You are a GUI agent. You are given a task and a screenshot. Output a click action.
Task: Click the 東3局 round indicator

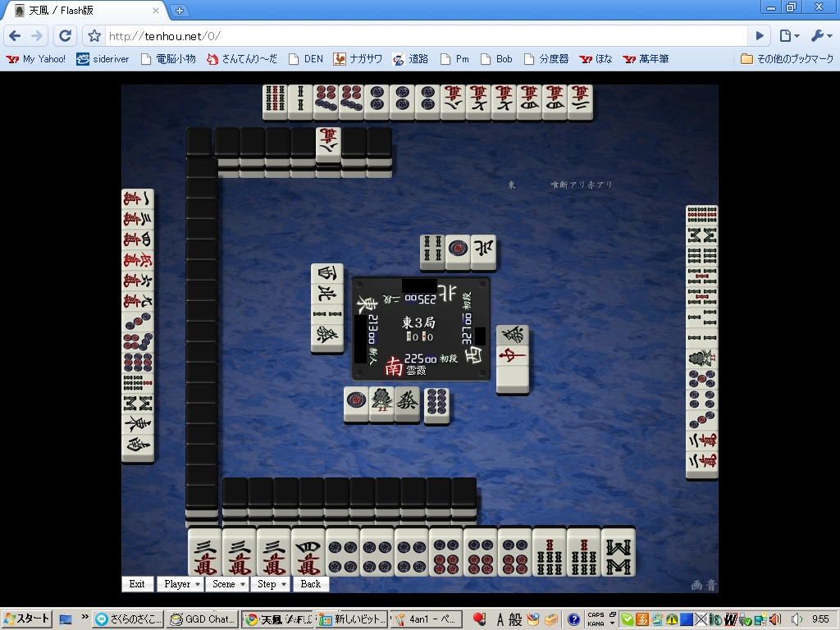click(418, 322)
